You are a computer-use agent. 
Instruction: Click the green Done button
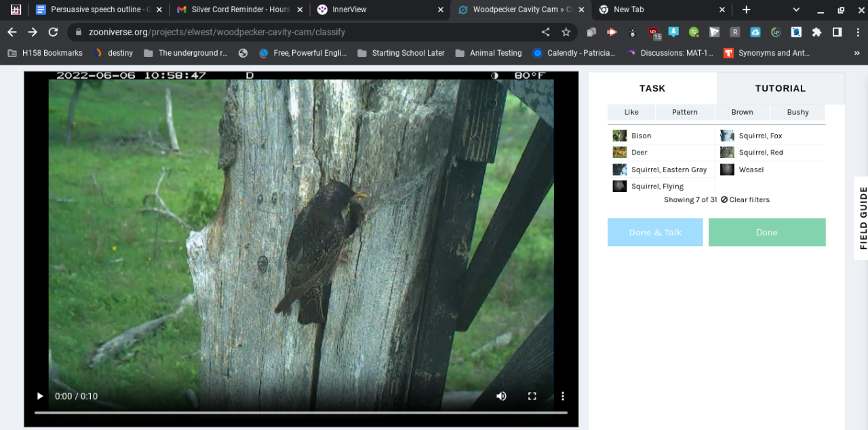click(x=767, y=232)
